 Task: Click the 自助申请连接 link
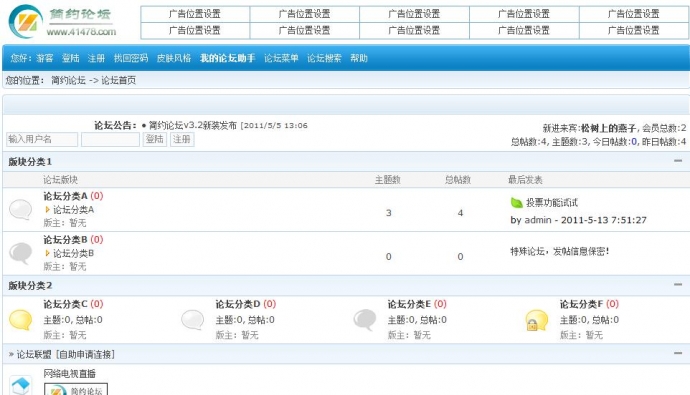click(85, 355)
